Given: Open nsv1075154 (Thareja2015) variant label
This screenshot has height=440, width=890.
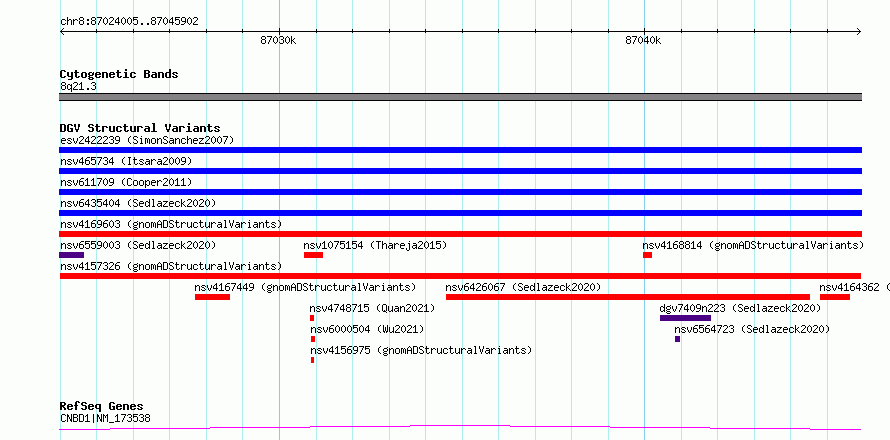Looking at the screenshot, I should tap(375, 245).
